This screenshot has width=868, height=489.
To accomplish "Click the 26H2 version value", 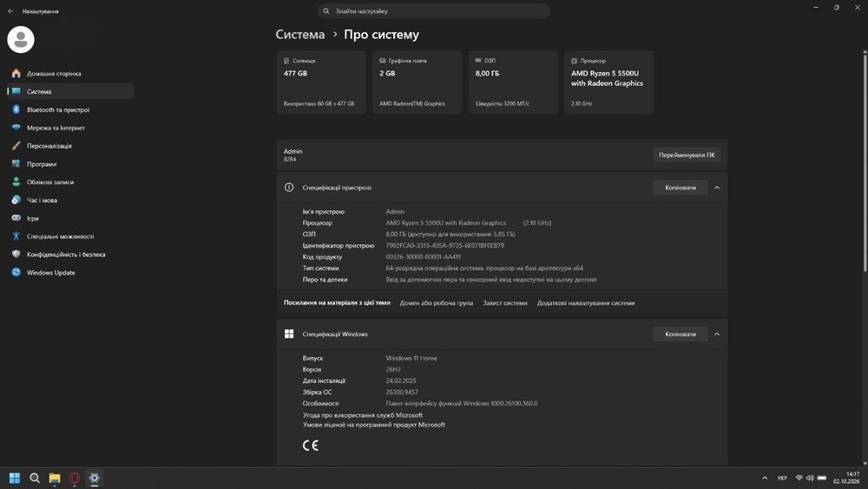I will 393,369.
